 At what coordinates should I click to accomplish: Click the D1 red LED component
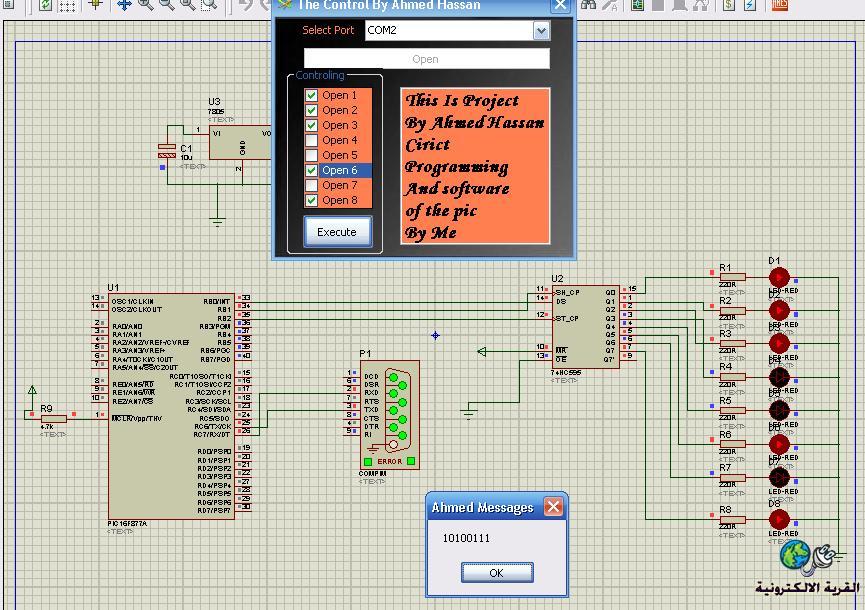[779, 278]
